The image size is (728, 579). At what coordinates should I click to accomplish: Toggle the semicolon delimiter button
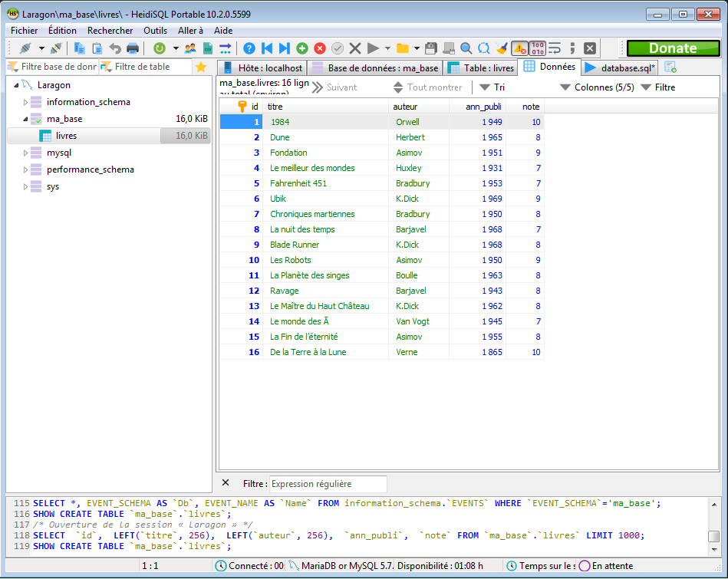pos(572,48)
